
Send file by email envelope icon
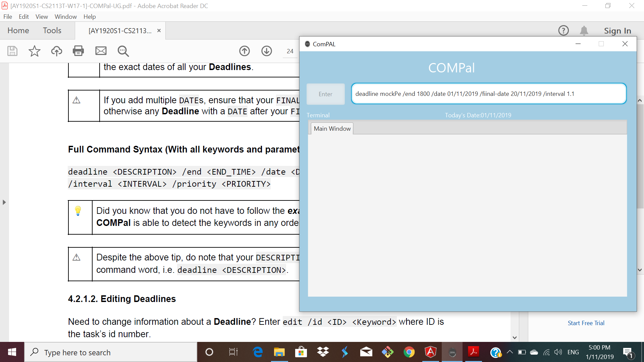(x=101, y=51)
